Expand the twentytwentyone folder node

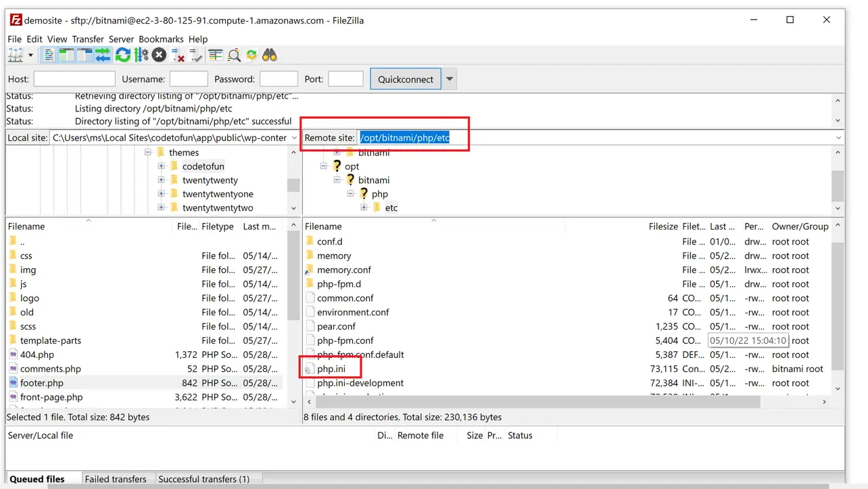click(161, 194)
